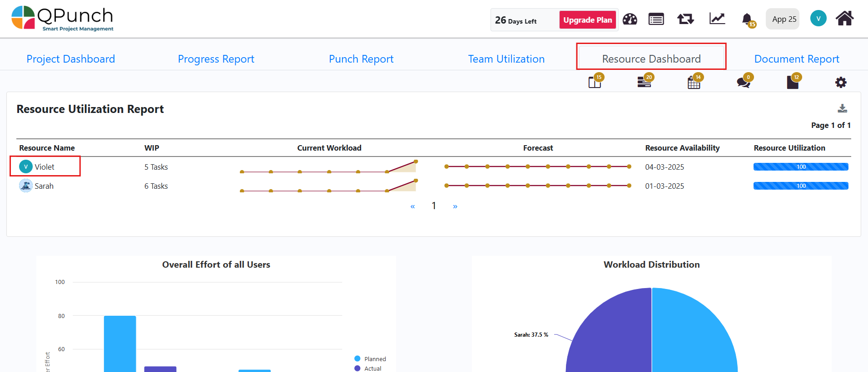Image resolution: width=868 pixels, height=372 pixels.
Task: Click availability date 04-03-2025
Action: (x=665, y=167)
